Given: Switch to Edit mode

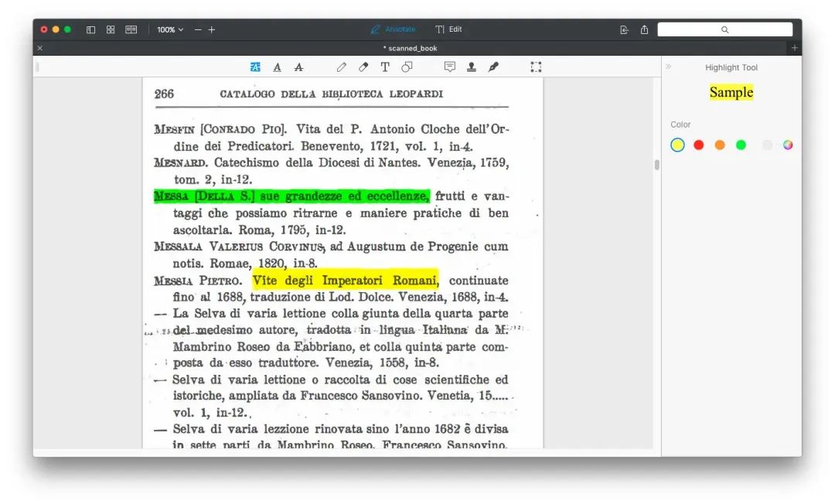Looking at the screenshot, I should click(448, 29).
